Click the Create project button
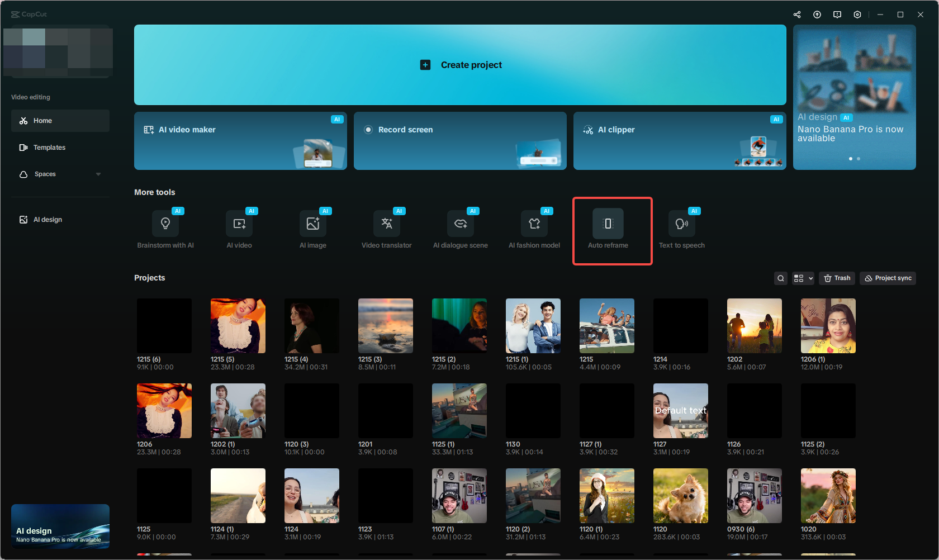Viewport: 939px width, 560px height. (x=460, y=64)
